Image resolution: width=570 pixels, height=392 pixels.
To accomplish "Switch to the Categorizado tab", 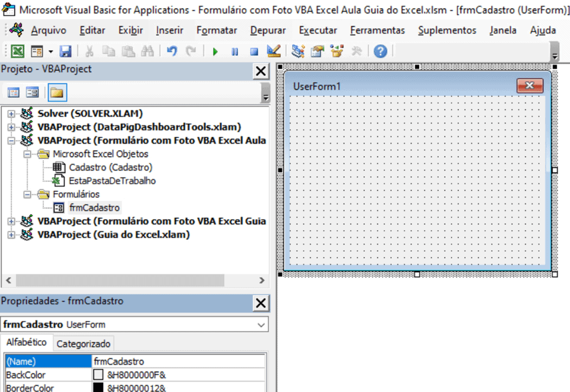I will point(84,344).
